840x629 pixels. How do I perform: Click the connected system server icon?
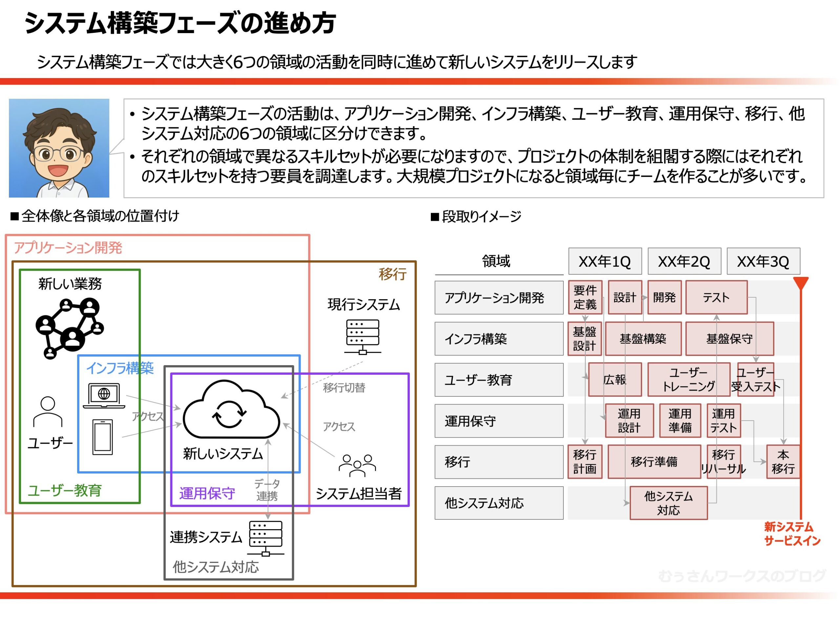pyautogui.click(x=265, y=538)
